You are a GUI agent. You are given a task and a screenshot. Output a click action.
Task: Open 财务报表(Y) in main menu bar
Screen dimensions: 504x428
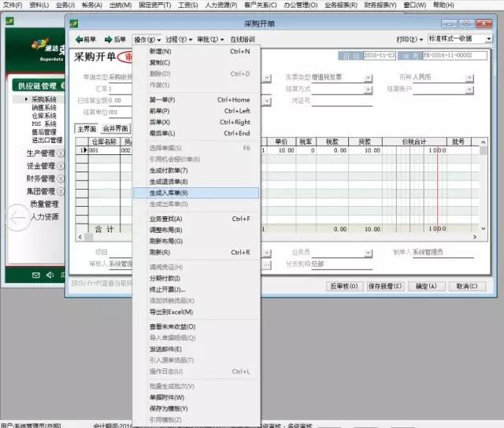[x=380, y=6]
